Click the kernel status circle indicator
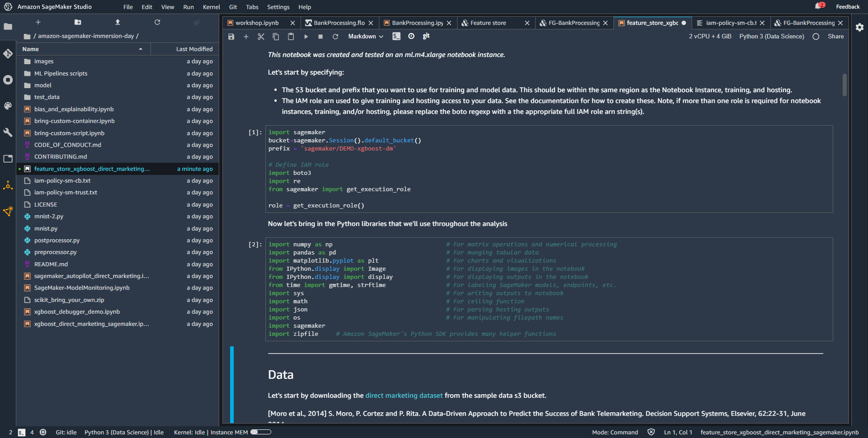This screenshot has width=868, height=438. [x=816, y=37]
